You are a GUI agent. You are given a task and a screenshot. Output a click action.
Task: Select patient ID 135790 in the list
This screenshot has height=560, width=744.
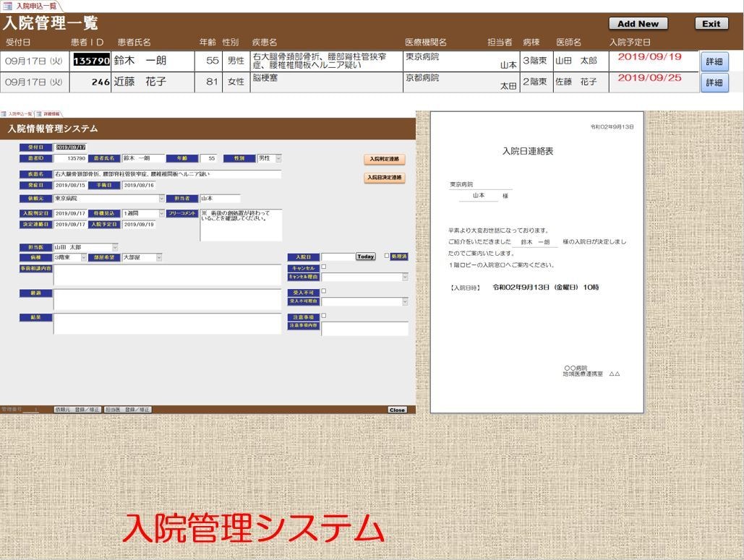[x=91, y=61]
